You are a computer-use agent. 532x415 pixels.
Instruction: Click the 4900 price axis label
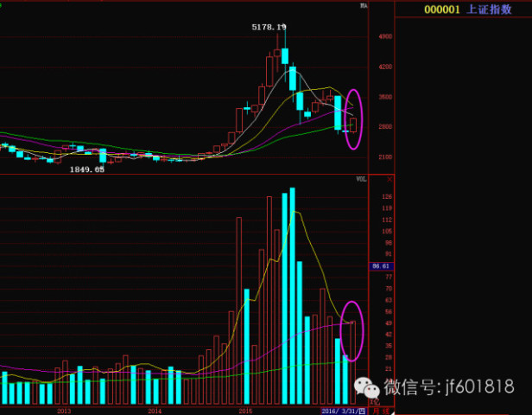tap(385, 36)
